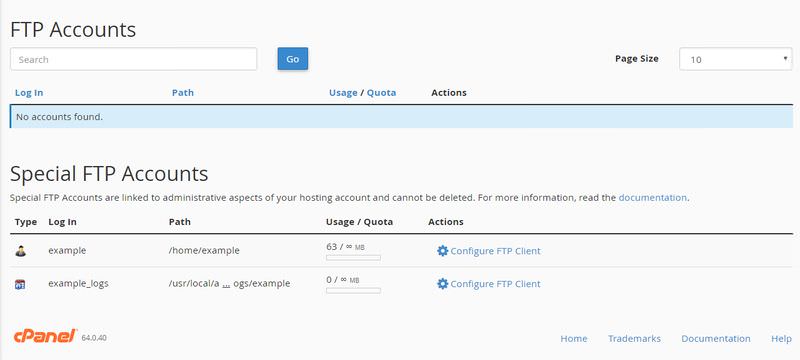The image size is (800, 360).
Task: Sort accounts by Path column header
Action: (183, 93)
